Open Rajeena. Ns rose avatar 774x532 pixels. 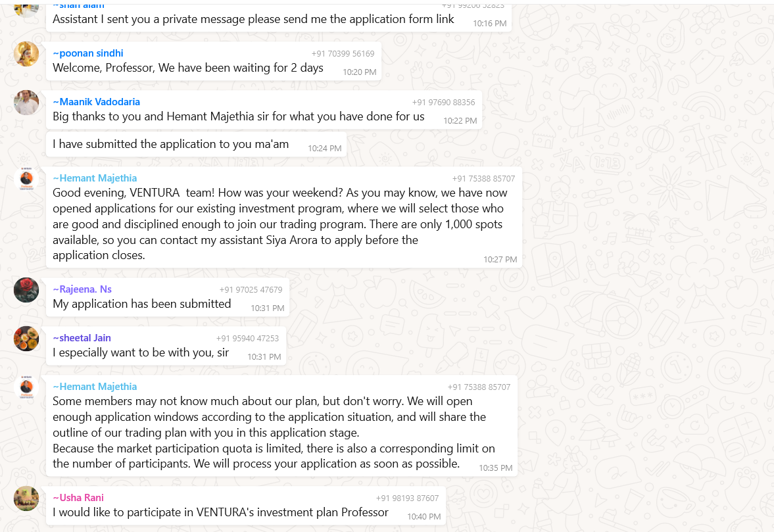pyautogui.click(x=26, y=290)
